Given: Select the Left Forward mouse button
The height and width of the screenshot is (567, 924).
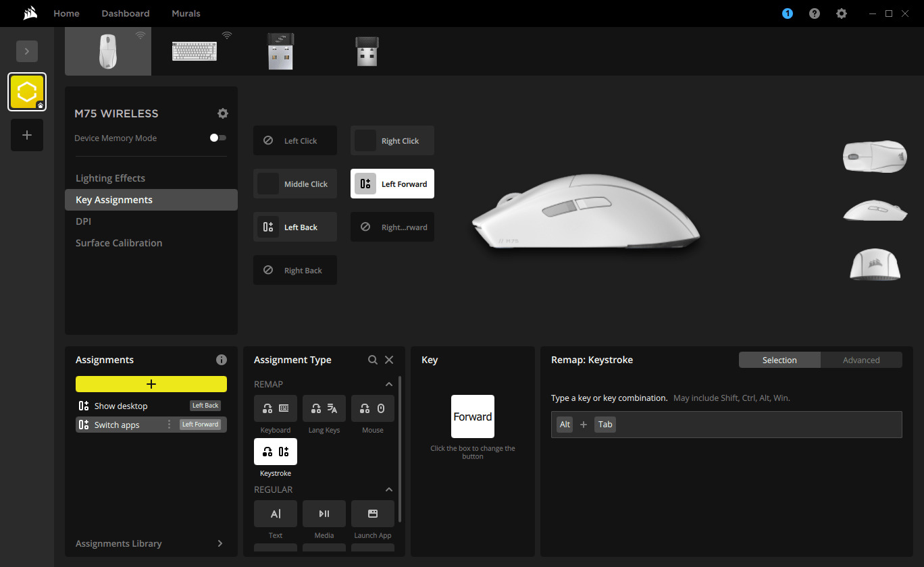Looking at the screenshot, I should pyautogui.click(x=392, y=184).
